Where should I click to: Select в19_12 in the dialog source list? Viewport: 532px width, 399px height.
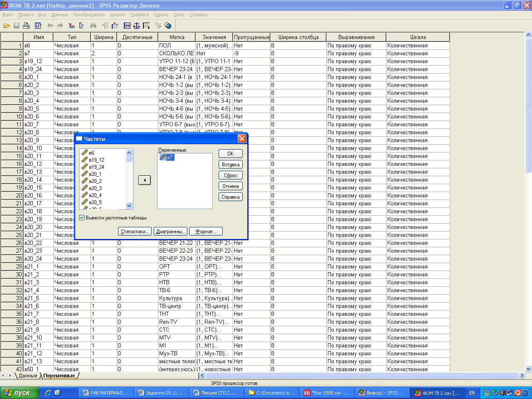[93, 160]
